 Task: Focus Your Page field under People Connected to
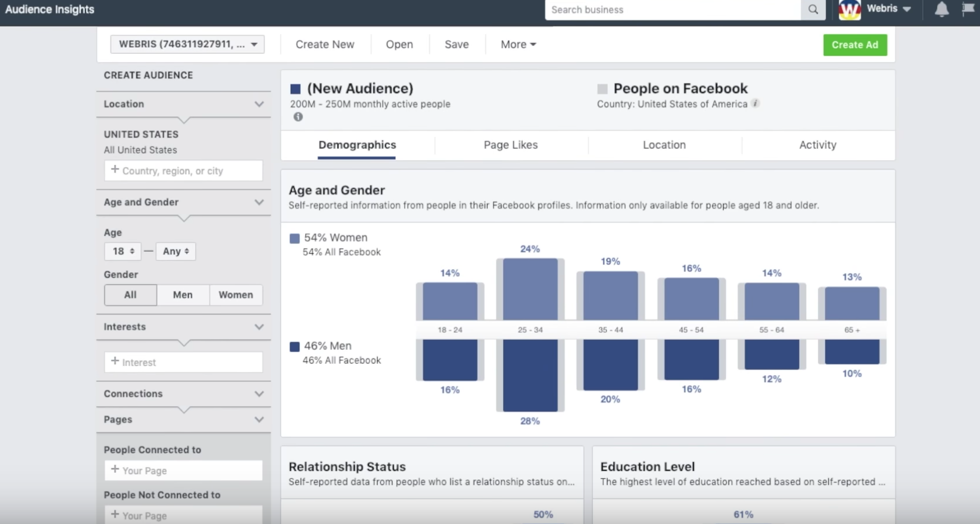click(x=184, y=471)
